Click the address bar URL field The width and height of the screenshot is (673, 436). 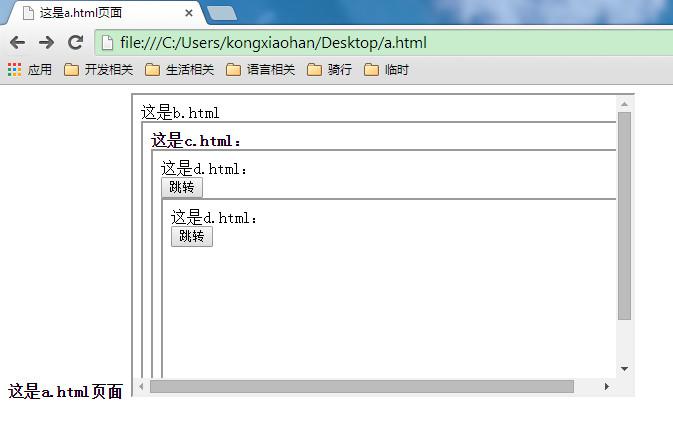384,43
